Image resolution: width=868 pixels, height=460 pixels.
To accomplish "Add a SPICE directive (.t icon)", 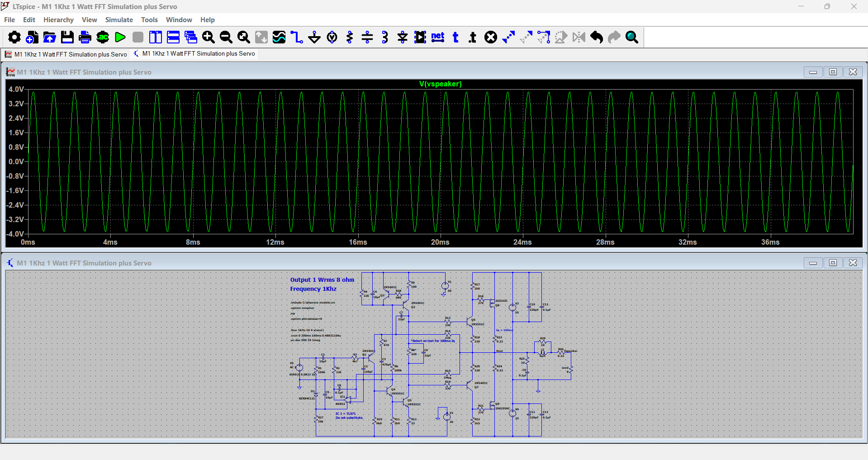I will coord(473,37).
